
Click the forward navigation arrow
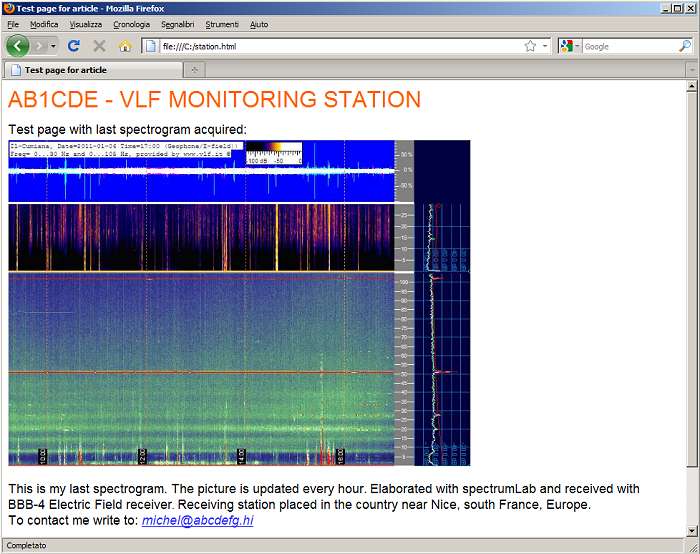[x=39, y=46]
